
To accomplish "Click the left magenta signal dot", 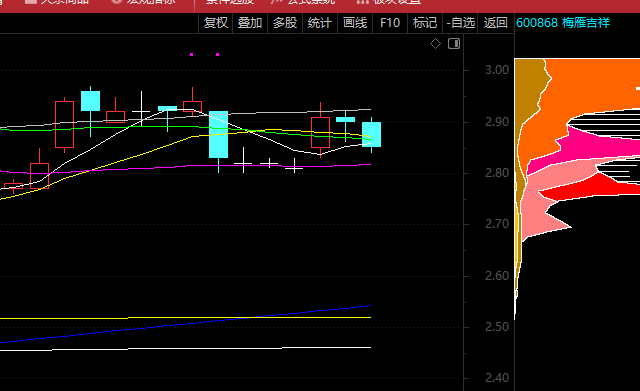I will pos(191,54).
